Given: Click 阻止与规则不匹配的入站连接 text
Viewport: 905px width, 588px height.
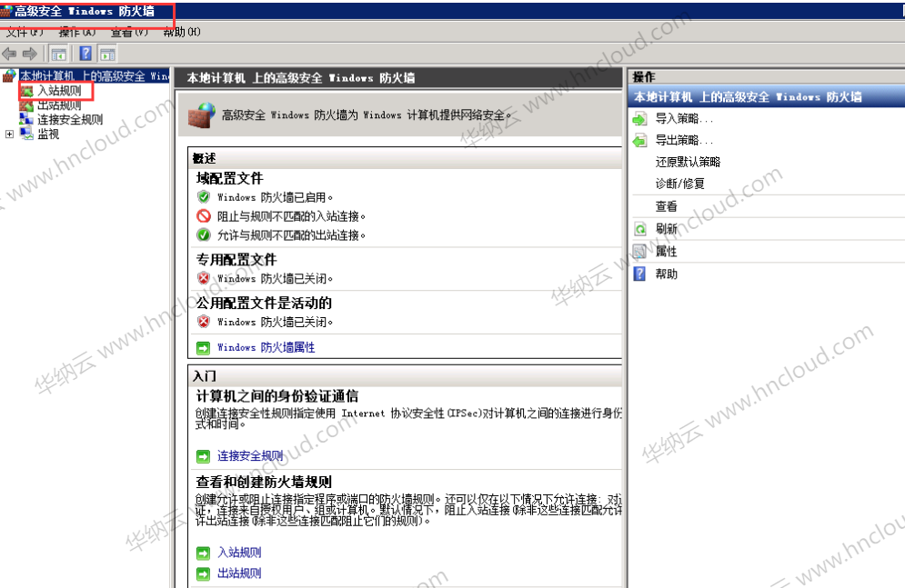Looking at the screenshot, I should coord(291,216).
